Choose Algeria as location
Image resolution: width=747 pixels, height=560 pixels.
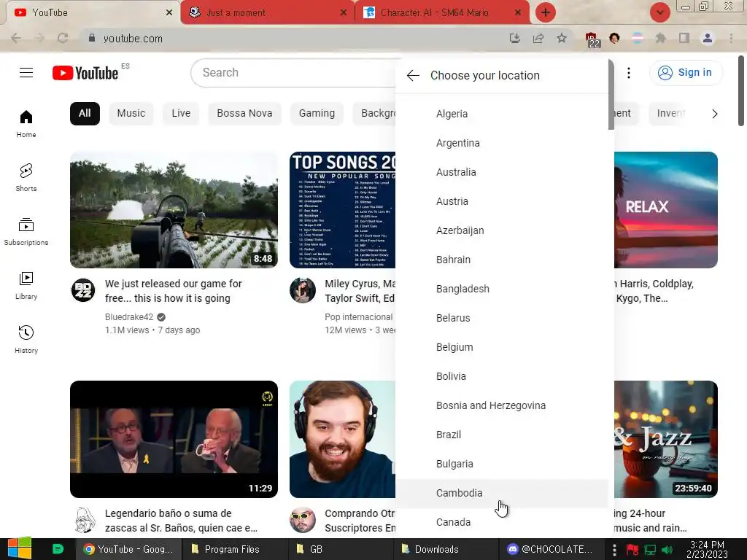coord(502,114)
